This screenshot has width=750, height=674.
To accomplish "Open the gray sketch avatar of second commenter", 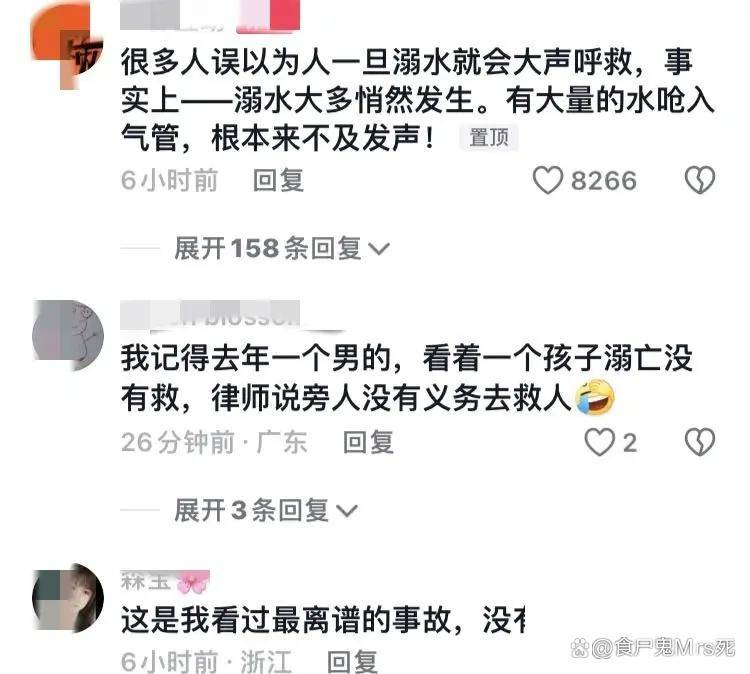I will 68,335.
